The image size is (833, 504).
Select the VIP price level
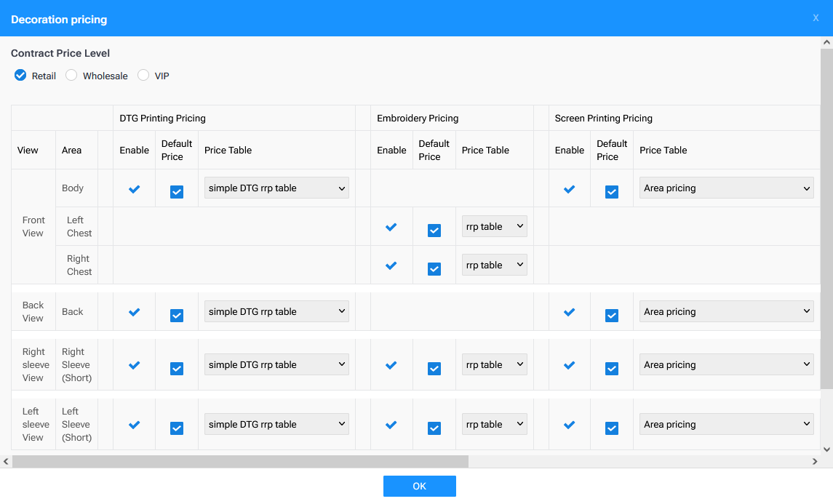coord(143,75)
